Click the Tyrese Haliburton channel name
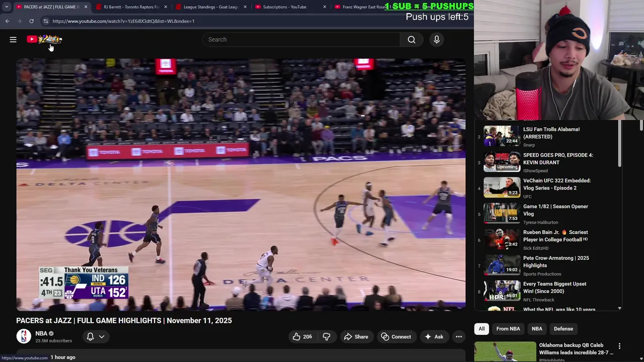Image resolution: width=644 pixels, height=362 pixels. 540,222
